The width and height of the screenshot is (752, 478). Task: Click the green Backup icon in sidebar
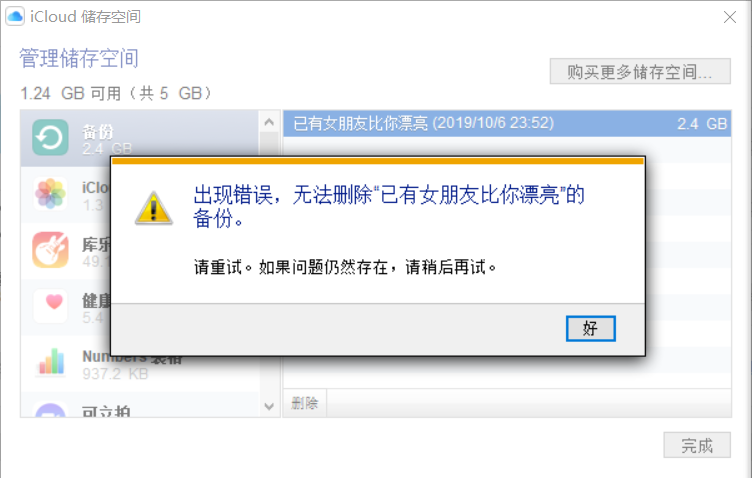point(50,137)
